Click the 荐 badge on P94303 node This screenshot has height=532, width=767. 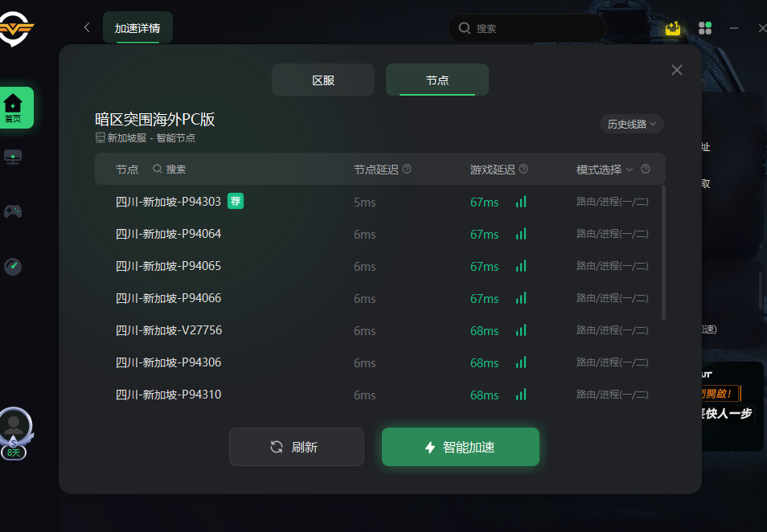(x=236, y=201)
